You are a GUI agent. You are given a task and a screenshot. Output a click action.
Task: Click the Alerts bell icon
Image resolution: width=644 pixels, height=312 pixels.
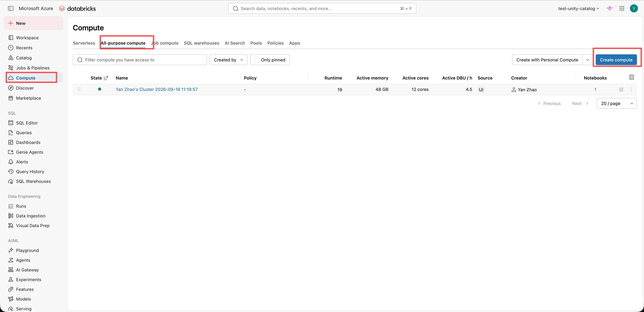[11, 162]
